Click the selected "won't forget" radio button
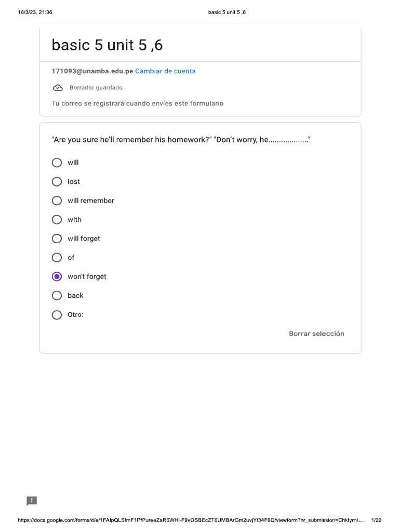The height and width of the screenshot is (532, 399). (57, 276)
